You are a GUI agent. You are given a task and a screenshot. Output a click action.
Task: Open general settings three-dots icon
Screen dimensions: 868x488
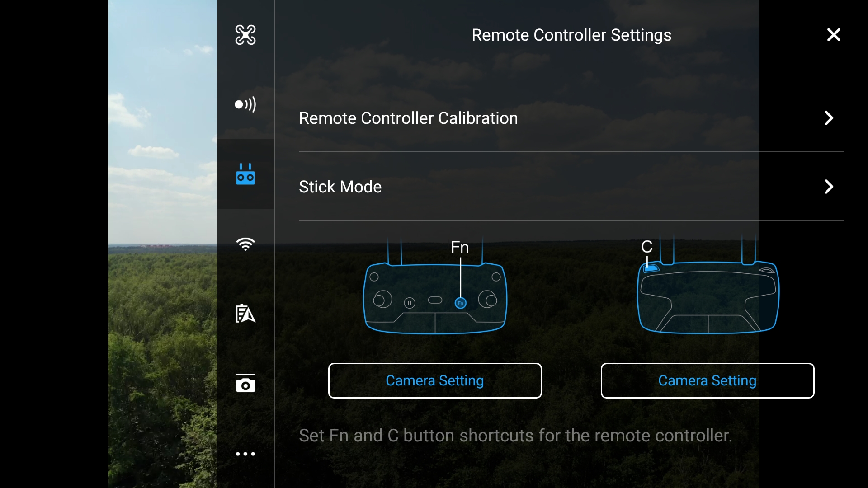pos(245,454)
